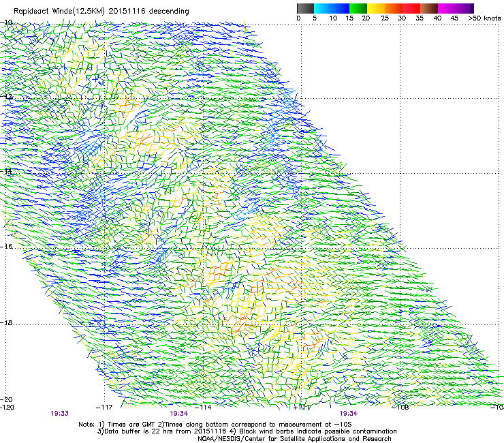The height and width of the screenshot is (443, 504).
Task: Pick the red 30–35 knots legend segment
Action: (411, 8)
